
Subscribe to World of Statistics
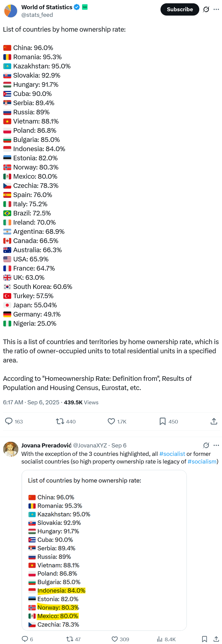coord(180,9)
